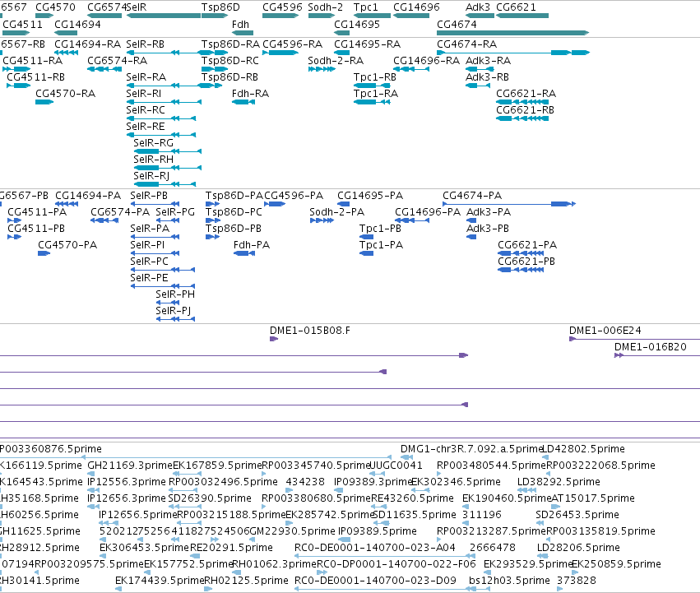Click the CG4596 gene label
700x593 pixels.
(x=282, y=7)
